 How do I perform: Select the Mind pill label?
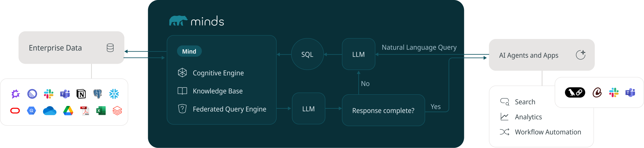(x=189, y=51)
